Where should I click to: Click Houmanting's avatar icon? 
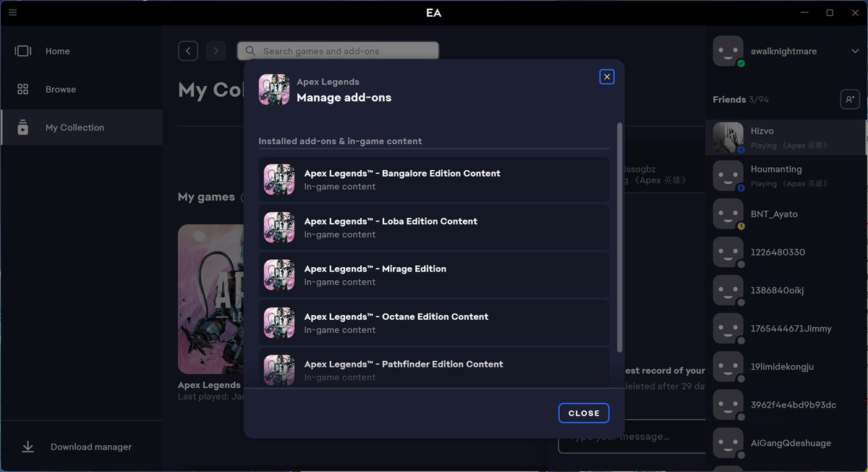(728, 175)
